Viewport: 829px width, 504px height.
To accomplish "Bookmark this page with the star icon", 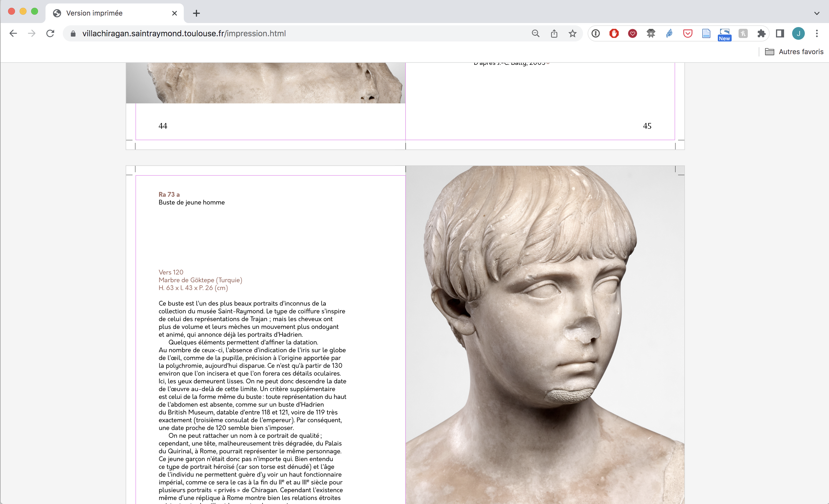I will coord(572,33).
